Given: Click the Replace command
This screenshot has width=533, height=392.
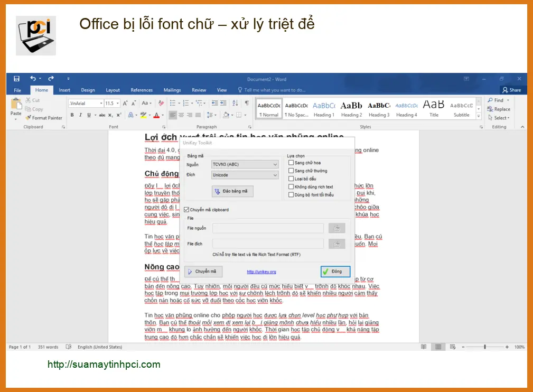Looking at the screenshot, I should 499,109.
